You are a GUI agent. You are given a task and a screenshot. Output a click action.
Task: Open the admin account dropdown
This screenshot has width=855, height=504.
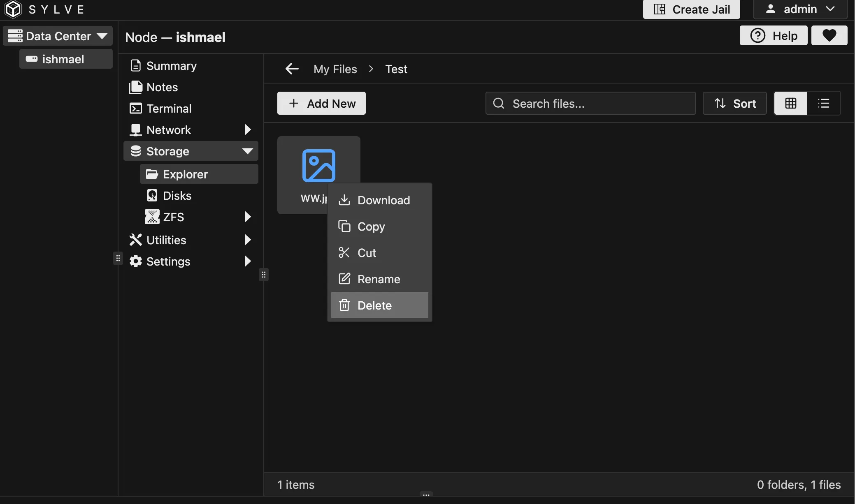pos(799,9)
